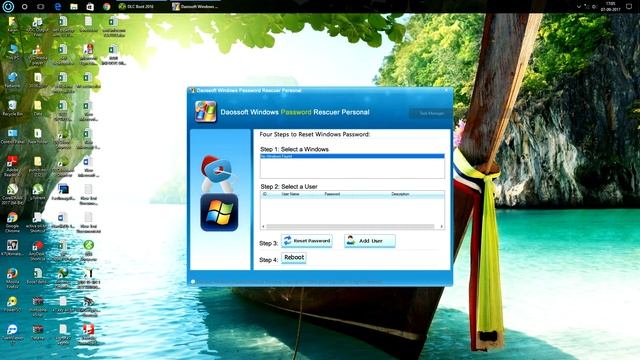The width and height of the screenshot is (640, 360).
Task: Open Microsoft Store from the taskbar
Action: point(90,7)
